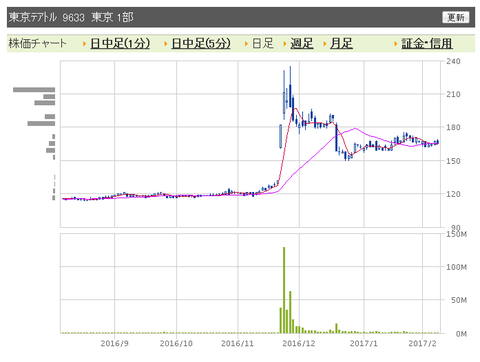Select the 日足 daily chart tab
Image resolution: width=480 pixels, height=362 pixels.
263,43
